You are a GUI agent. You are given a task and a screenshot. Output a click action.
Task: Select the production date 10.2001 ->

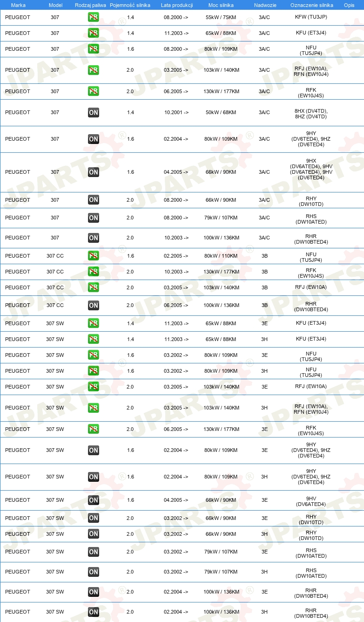pos(176,112)
